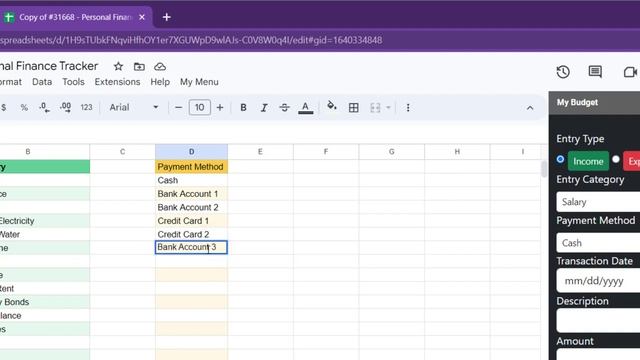Screen dimensions: 640x360
Task: Click the font size 10 field
Action: [x=200, y=107]
